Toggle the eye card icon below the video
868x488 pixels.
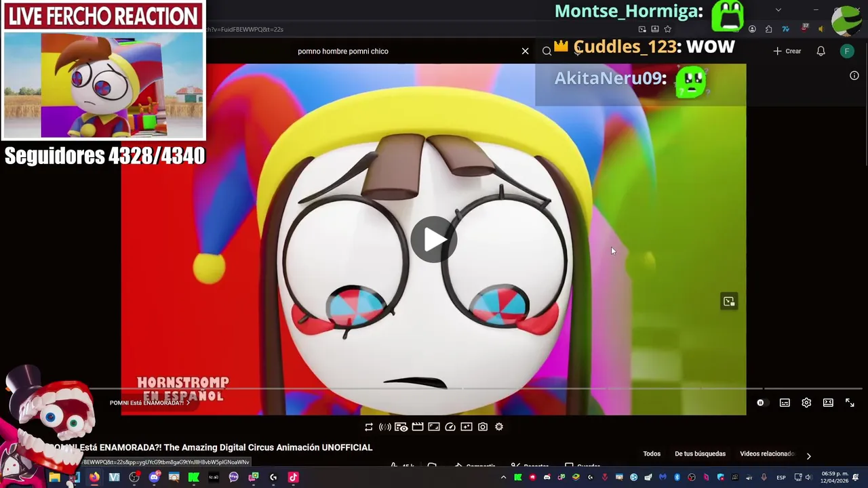tap(401, 427)
